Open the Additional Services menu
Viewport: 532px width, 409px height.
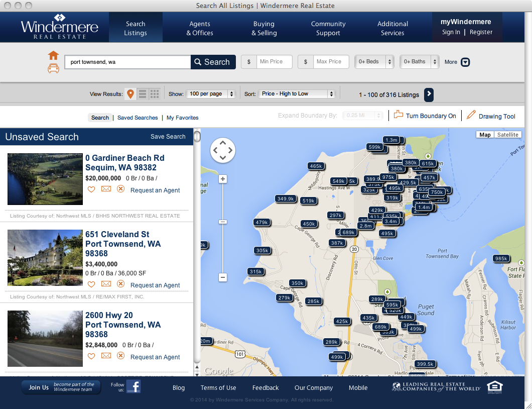[x=392, y=28]
